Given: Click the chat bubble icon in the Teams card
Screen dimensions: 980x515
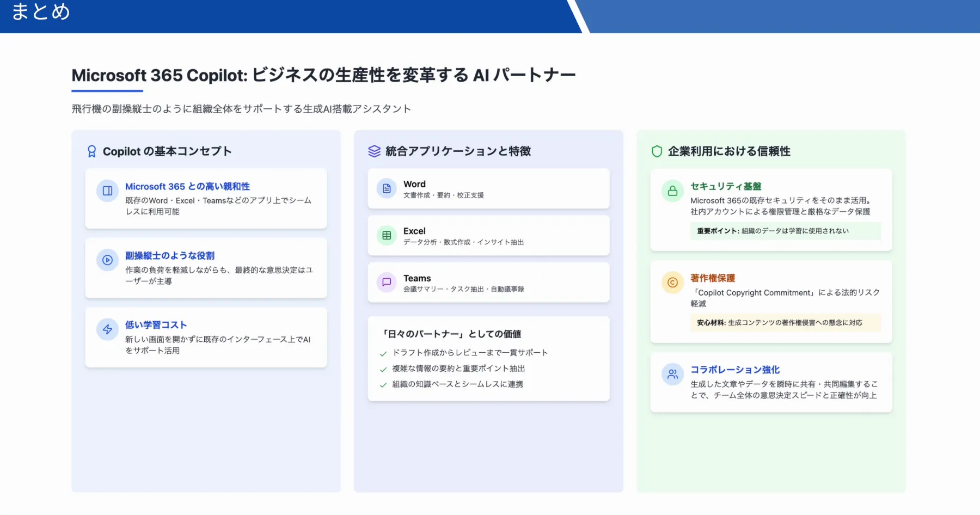Looking at the screenshot, I should coord(387,282).
